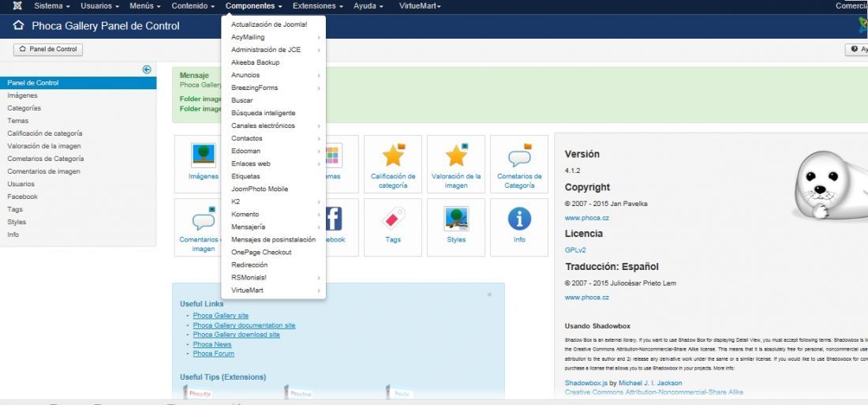Close the Useful Links box
Image resolution: width=868 pixels, height=405 pixels.
point(489,294)
